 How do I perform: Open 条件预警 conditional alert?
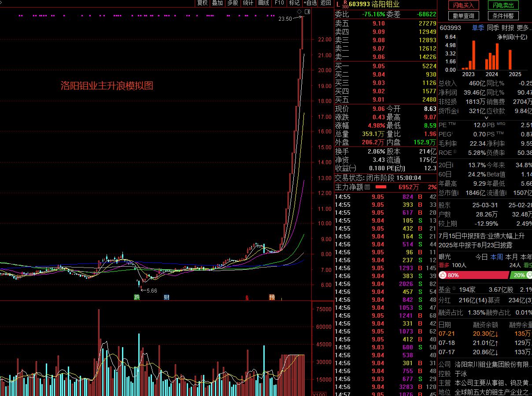pos(503,16)
